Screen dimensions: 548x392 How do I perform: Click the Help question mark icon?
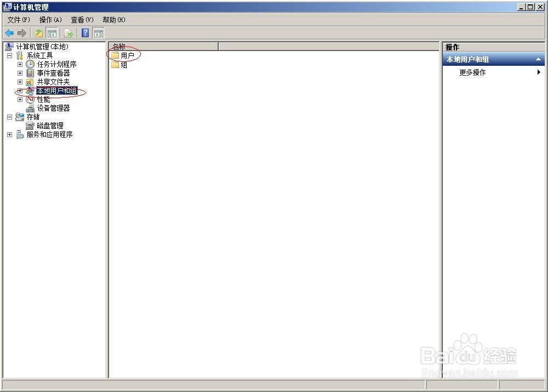click(85, 33)
